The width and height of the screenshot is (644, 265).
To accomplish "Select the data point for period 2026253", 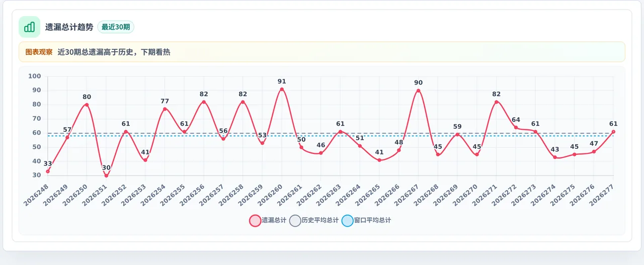I will pos(145,160).
